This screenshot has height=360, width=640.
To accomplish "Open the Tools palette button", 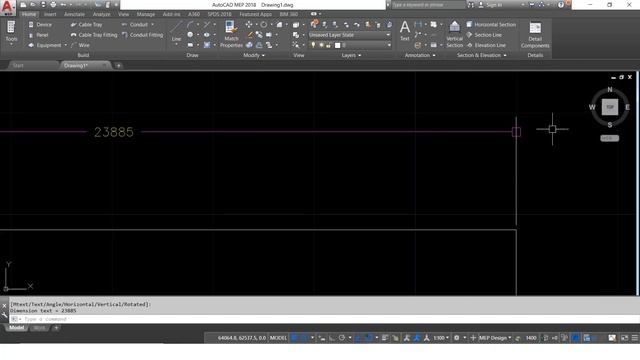I will tap(11, 32).
